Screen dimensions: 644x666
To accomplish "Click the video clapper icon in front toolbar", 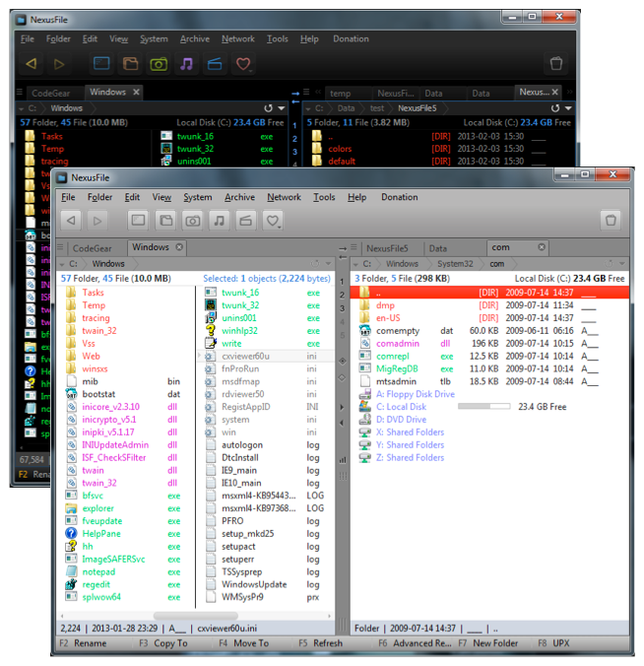I will 246,221.
